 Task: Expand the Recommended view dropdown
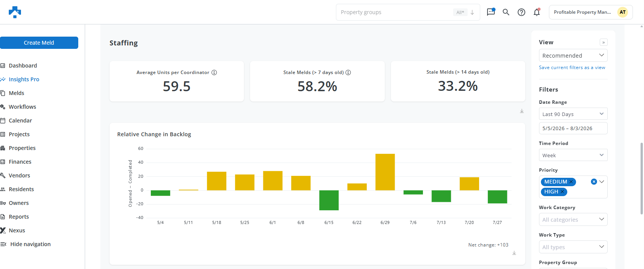coord(573,55)
